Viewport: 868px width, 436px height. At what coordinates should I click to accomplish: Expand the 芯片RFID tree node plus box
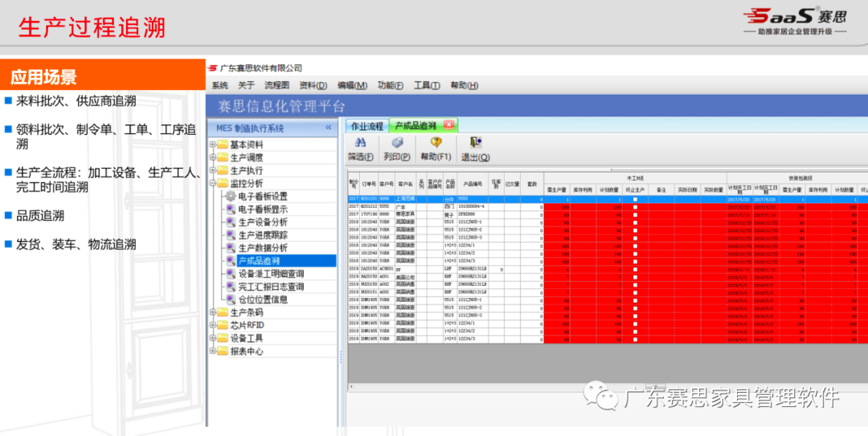point(212,325)
